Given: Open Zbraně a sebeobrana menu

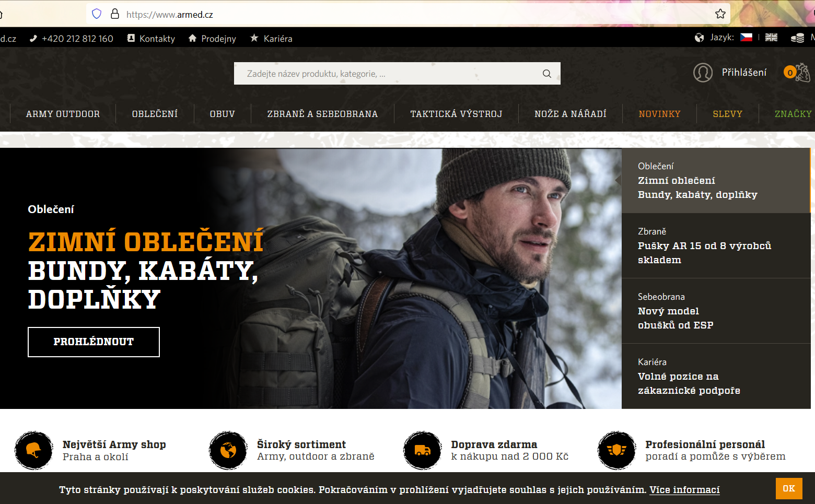Looking at the screenshot, I should [x=322, y=114].
